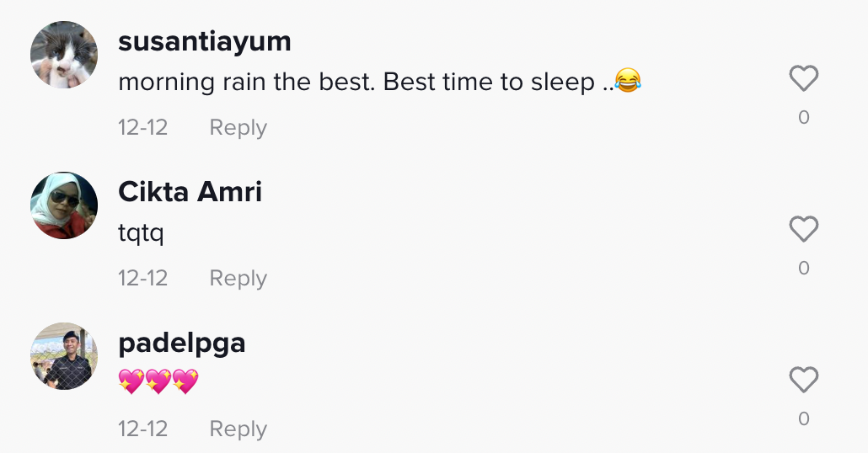Screen dimensions: 868x453
Task: Click the 12-12 date on padelpga's comment
Action: 142,429
